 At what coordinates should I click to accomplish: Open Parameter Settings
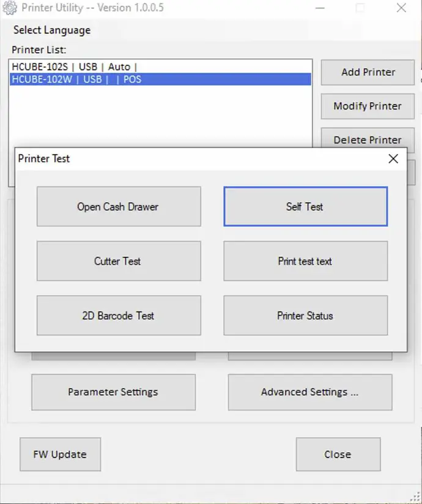tap(114, 392)
